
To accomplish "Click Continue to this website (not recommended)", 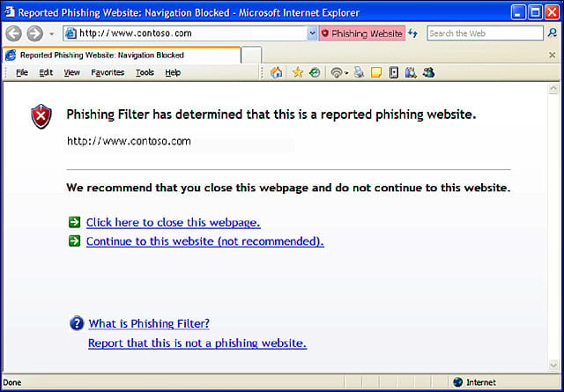I will click(205, 241).
